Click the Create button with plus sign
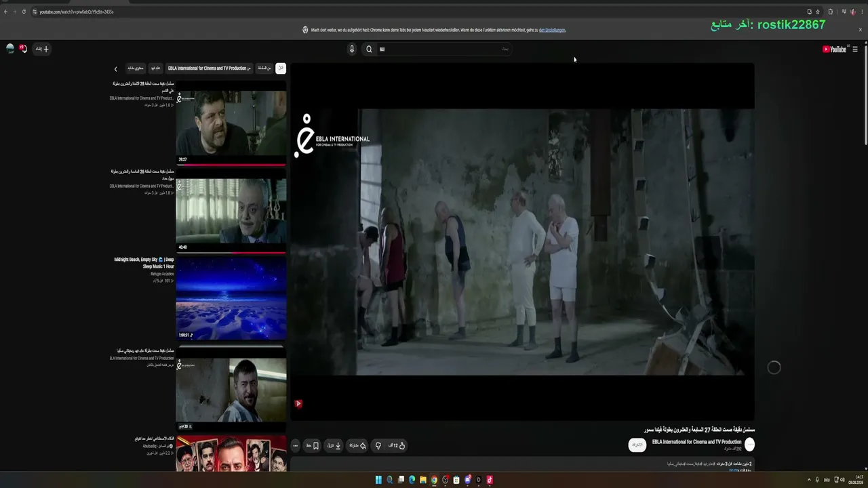This screenshot has width=868, height=488. tap(42, 49)
